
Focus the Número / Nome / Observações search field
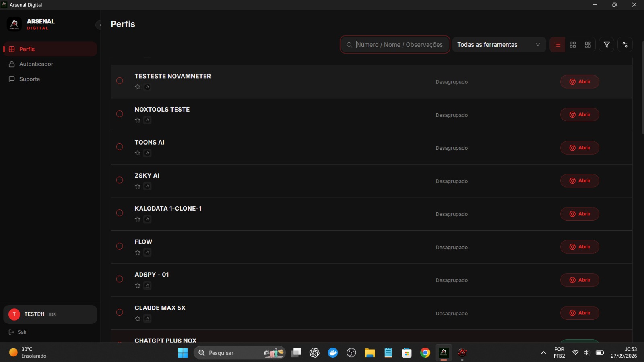coord(395,45)
